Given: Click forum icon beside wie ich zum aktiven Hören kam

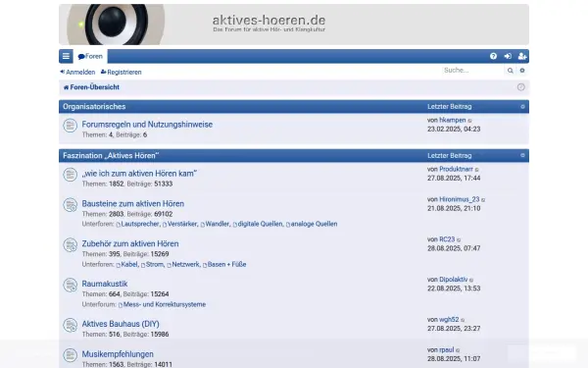Looking at the screenshot, I should click(x=71, y=175).
